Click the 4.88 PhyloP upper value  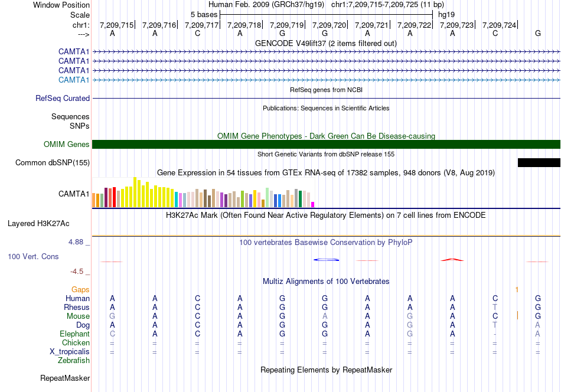(76, 242)
